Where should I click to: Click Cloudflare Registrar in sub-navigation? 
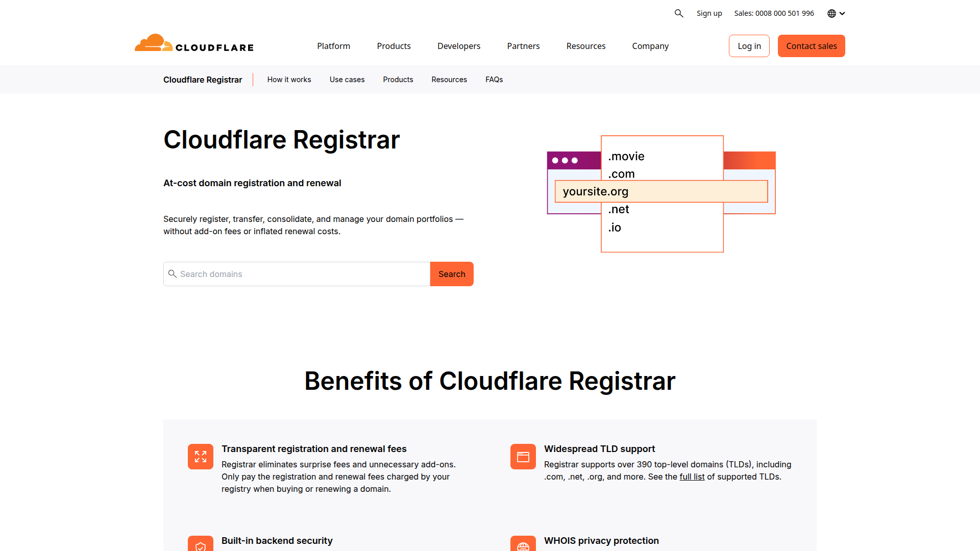pos(203,80)
